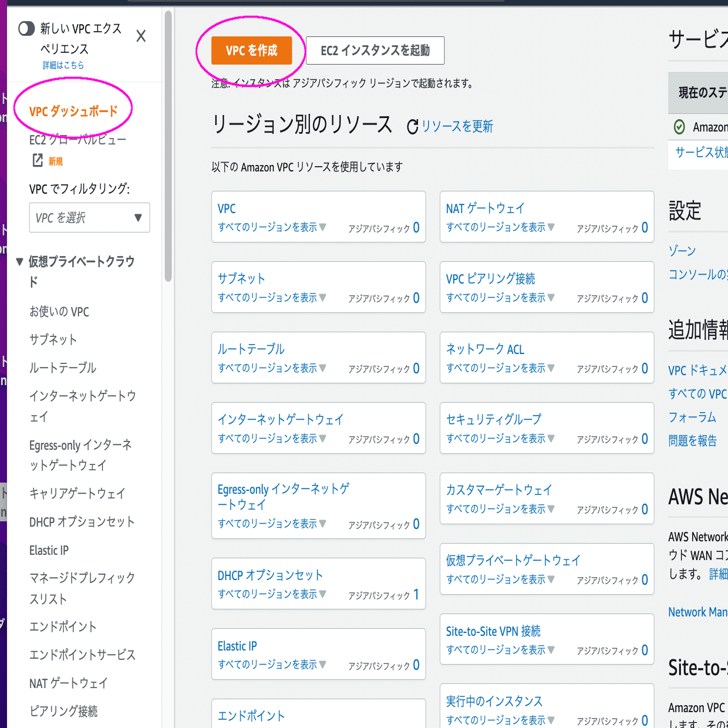The height and width of the screenshot is (728, 728).
Task: Expand すべてのリージョンを表示 in ルートテーブル card
Action: [272, 368]
